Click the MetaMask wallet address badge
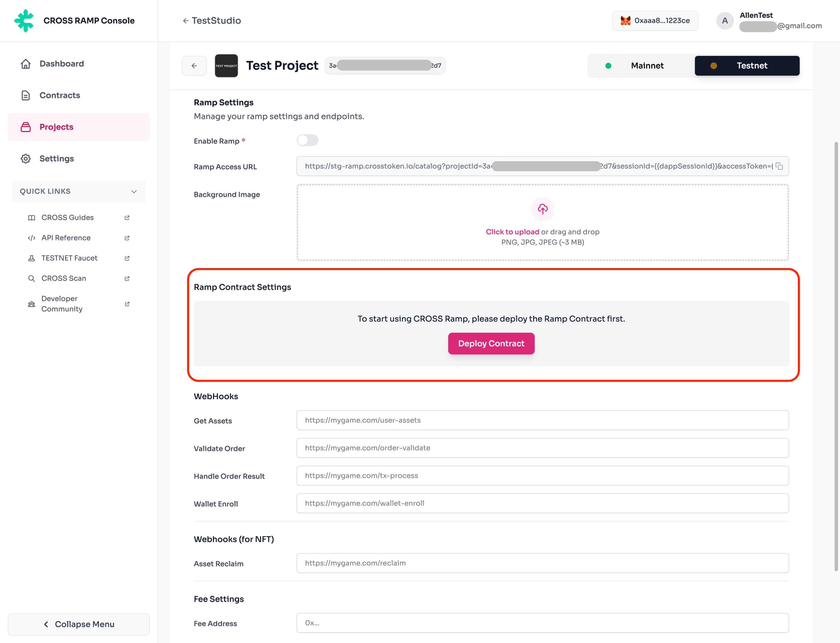This screenshot has height=643, width=840. point(655,21)
